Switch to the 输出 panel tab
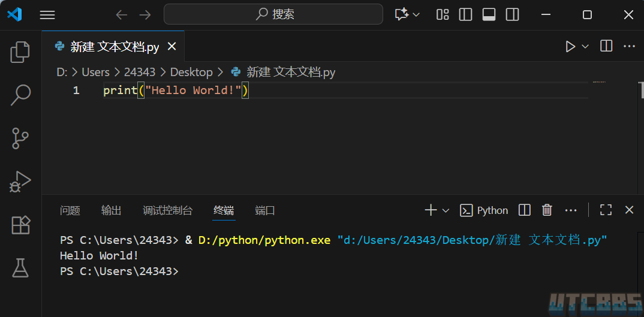Screen dimensions: 644x317 tap(111, 210)
